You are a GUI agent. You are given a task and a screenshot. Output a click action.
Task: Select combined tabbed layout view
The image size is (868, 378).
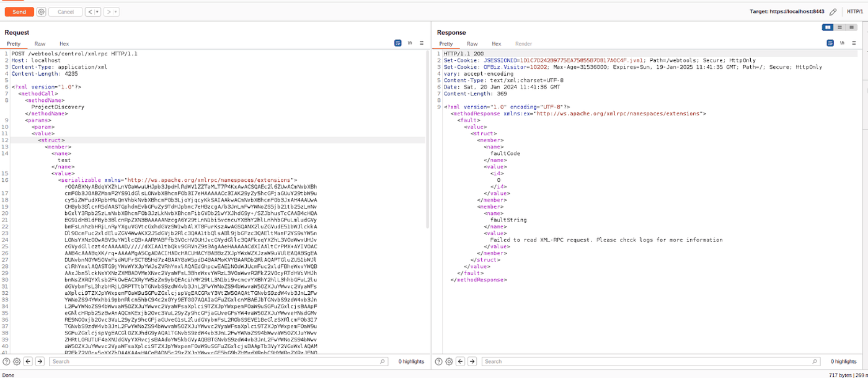coord(850,27)
